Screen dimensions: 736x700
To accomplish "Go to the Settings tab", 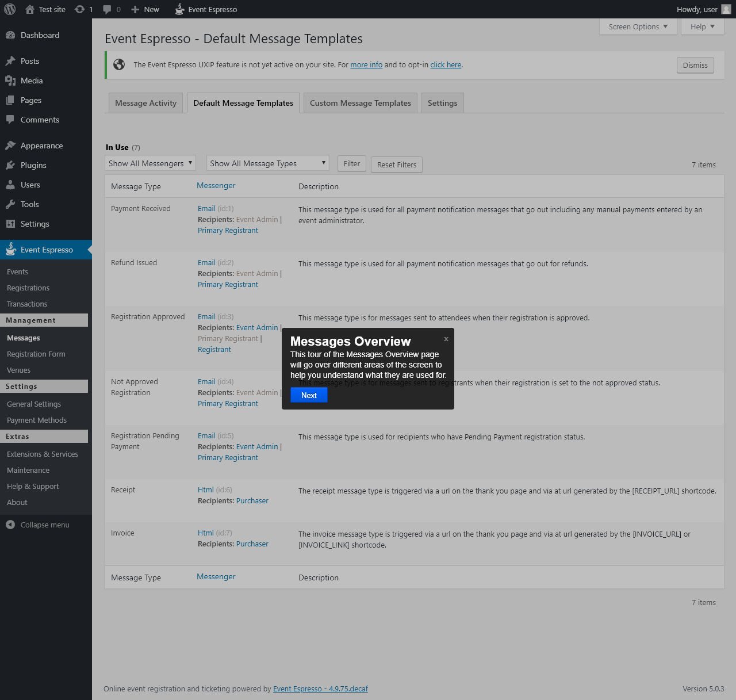I will (443, 103).
